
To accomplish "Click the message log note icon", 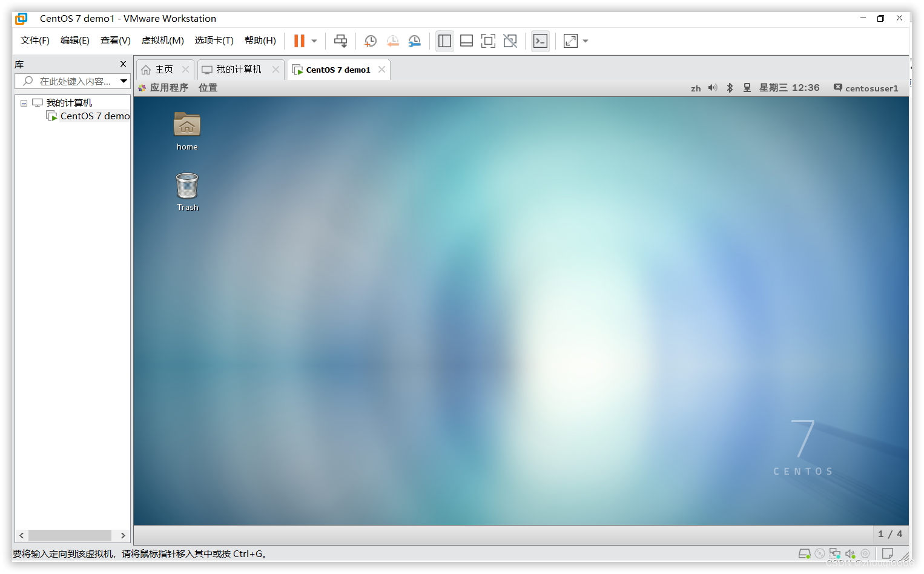I will pyautogui.click(x=888, y=553).
